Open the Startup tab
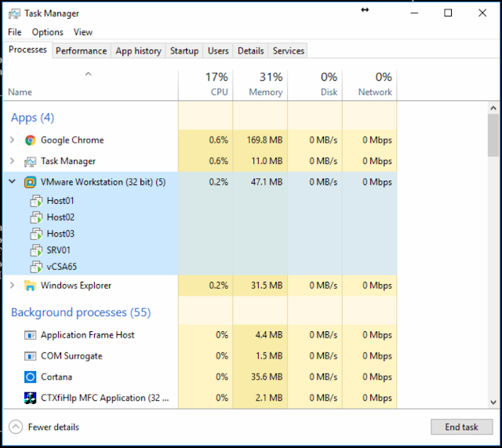Image resolution: width=502 pixels, height=448 pixels. (x=184, y=51)
